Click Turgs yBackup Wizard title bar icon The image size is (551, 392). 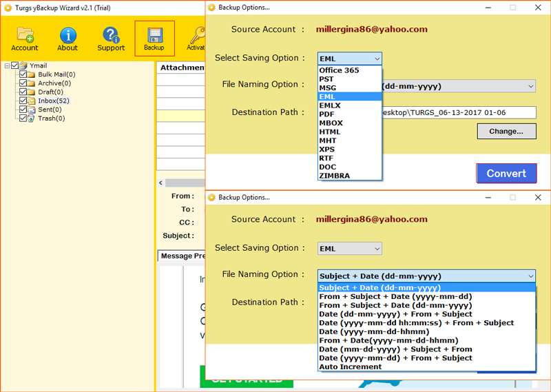8,8
